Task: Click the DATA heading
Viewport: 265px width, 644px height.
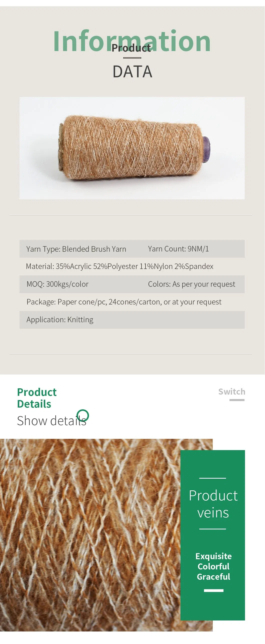Action: click(132, 72)
